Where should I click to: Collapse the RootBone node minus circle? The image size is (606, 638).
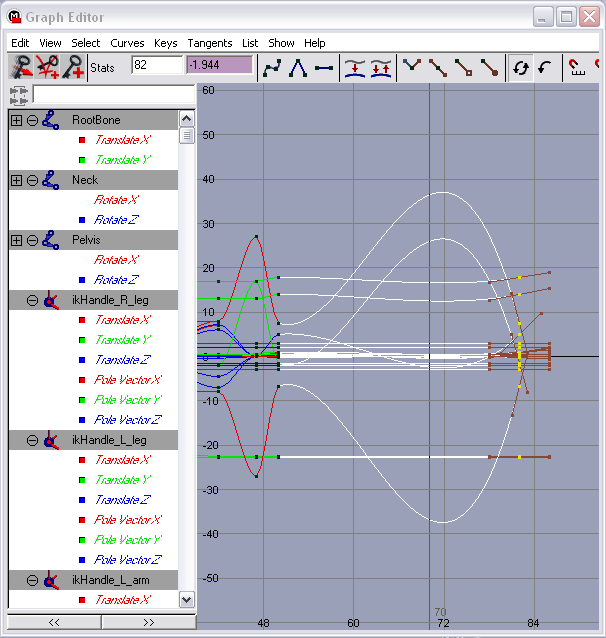(32, 120)
